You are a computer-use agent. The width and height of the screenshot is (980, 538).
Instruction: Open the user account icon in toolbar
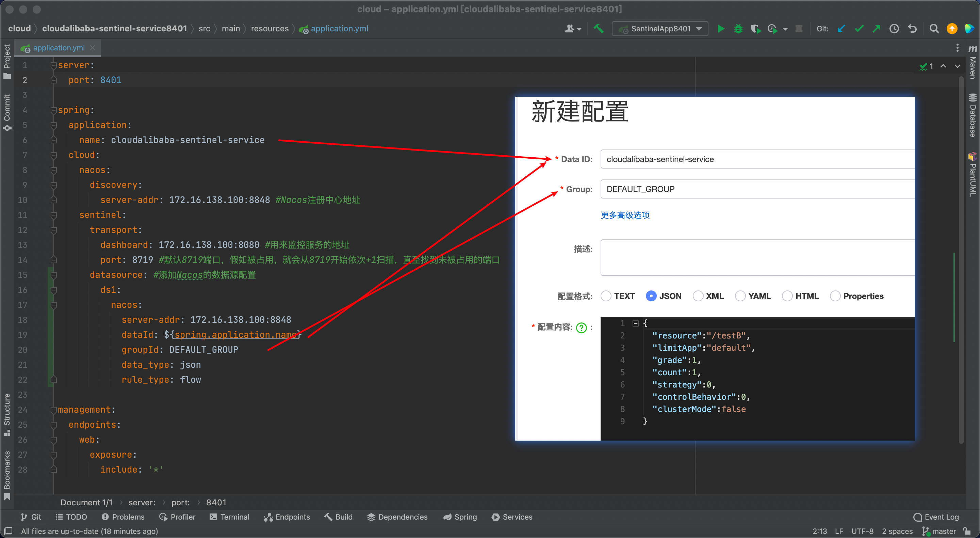point(573,29)
